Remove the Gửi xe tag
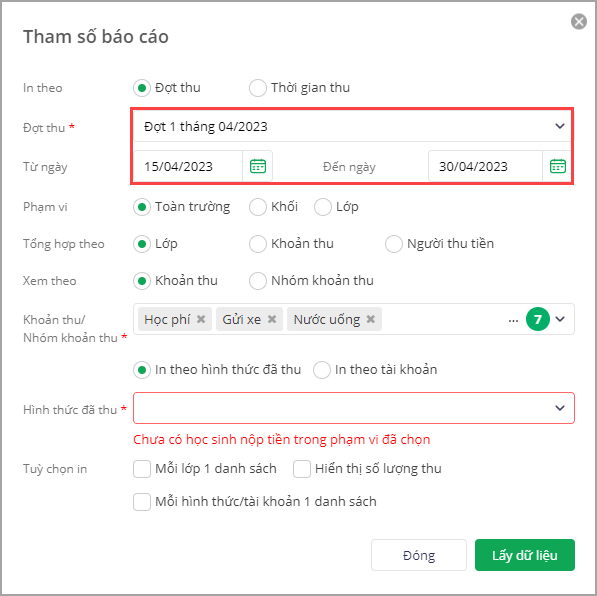 click(272, 319)
